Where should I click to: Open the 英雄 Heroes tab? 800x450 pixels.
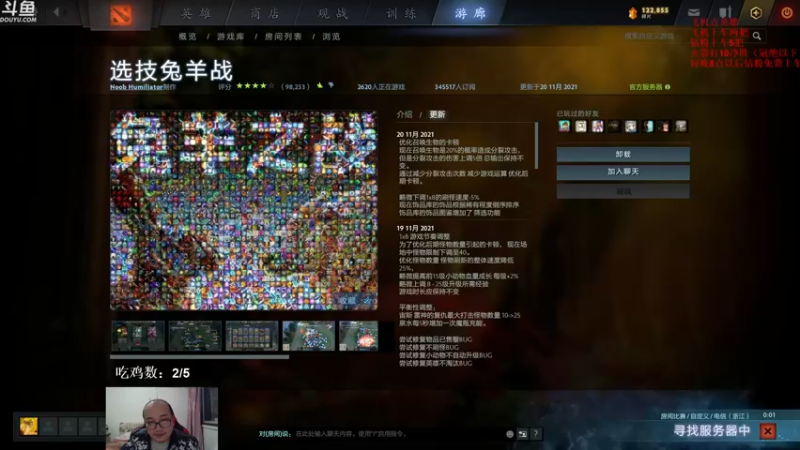(196, 14)
